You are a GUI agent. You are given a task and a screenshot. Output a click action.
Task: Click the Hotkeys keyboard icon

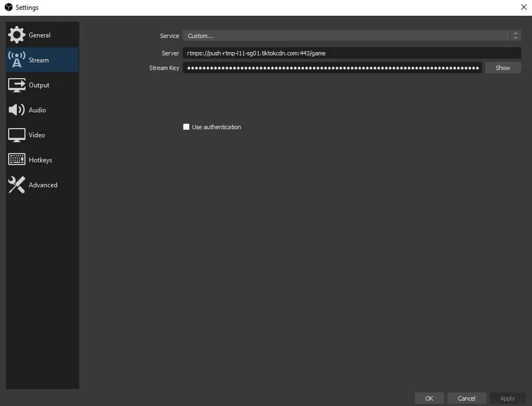pos(16,160)
